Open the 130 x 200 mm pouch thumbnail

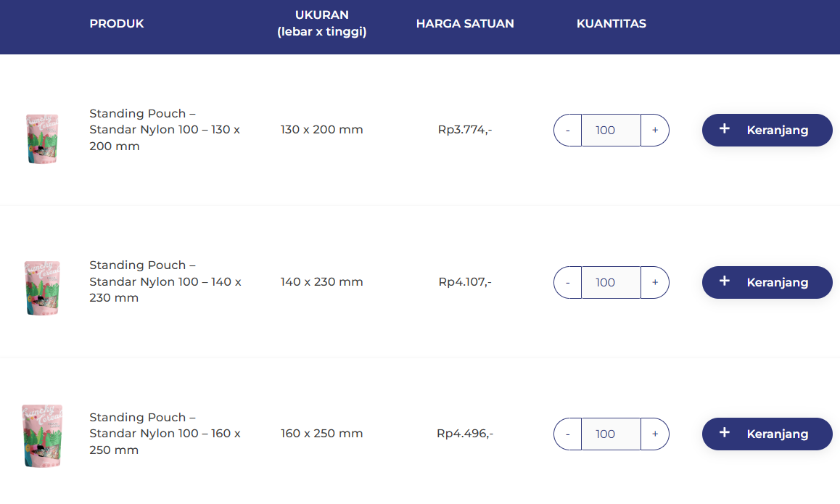coord(42,138)
